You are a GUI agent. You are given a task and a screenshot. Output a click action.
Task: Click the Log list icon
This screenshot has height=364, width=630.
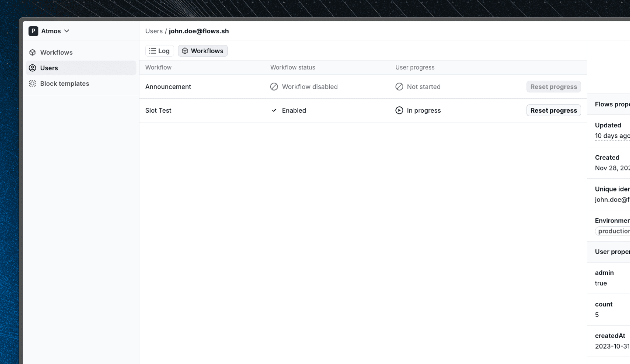153,50
